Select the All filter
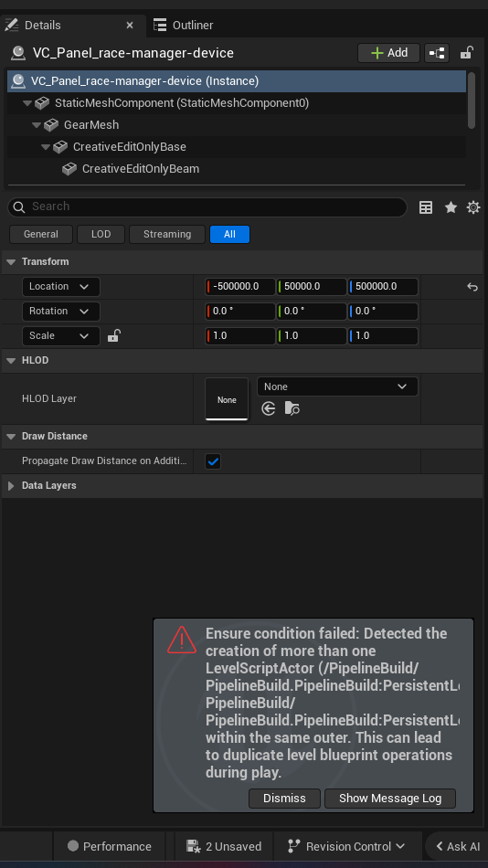 click(229, 234)
